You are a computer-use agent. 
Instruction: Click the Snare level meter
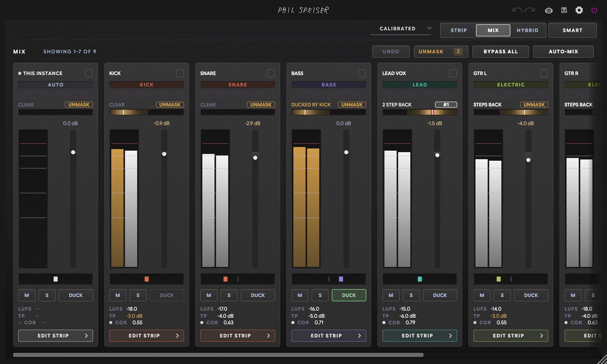point(215,199)
